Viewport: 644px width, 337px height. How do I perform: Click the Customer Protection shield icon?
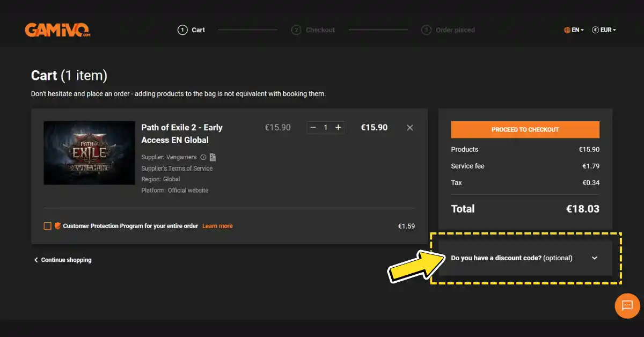coord(57,226)
